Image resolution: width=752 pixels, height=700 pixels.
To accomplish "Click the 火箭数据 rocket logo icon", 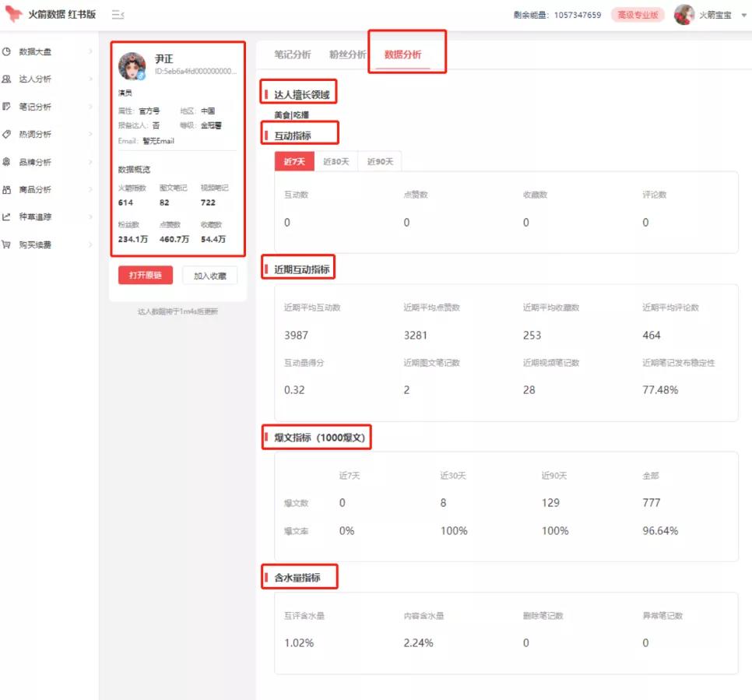I will click(x=13, y=13).
